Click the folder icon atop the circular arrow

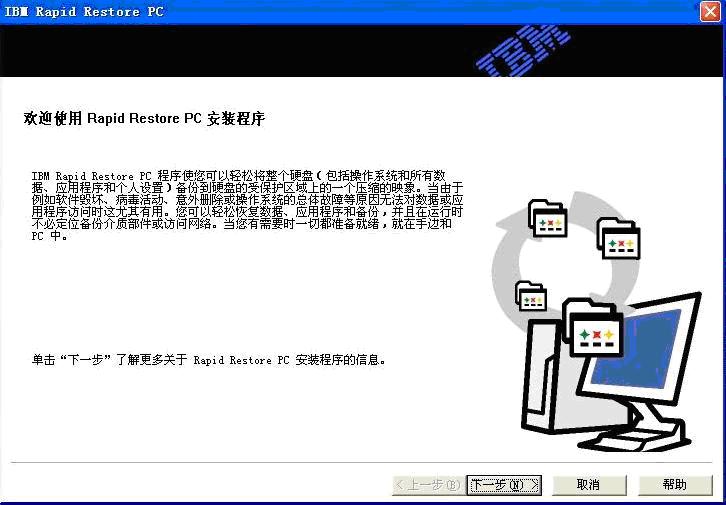(547, 219)
